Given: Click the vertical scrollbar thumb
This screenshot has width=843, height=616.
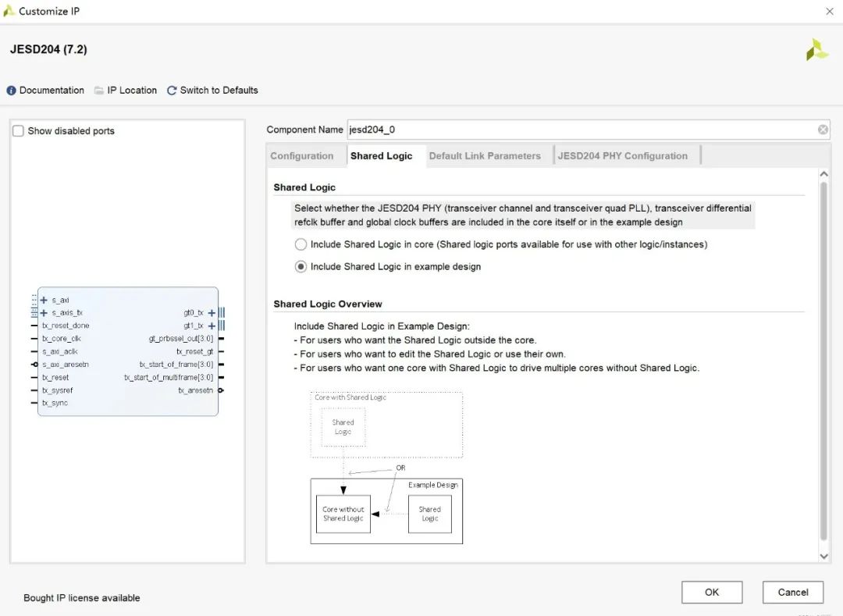Looking at the screenshot, I should coord(823,361).
